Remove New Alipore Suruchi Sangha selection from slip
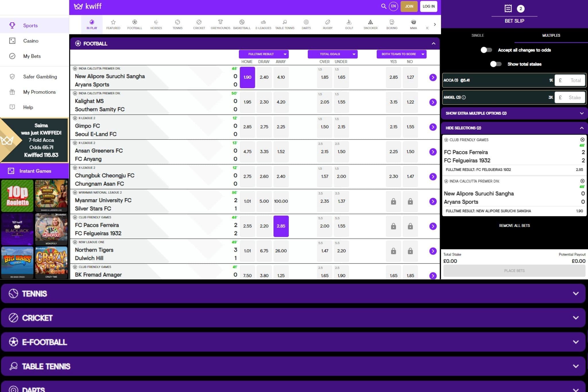The image size is (588, 392). coord(582,181)
